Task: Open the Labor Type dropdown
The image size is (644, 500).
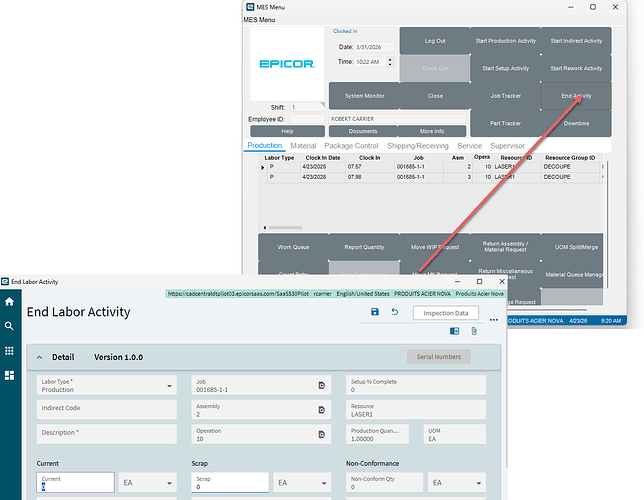Action: point(169,386)
